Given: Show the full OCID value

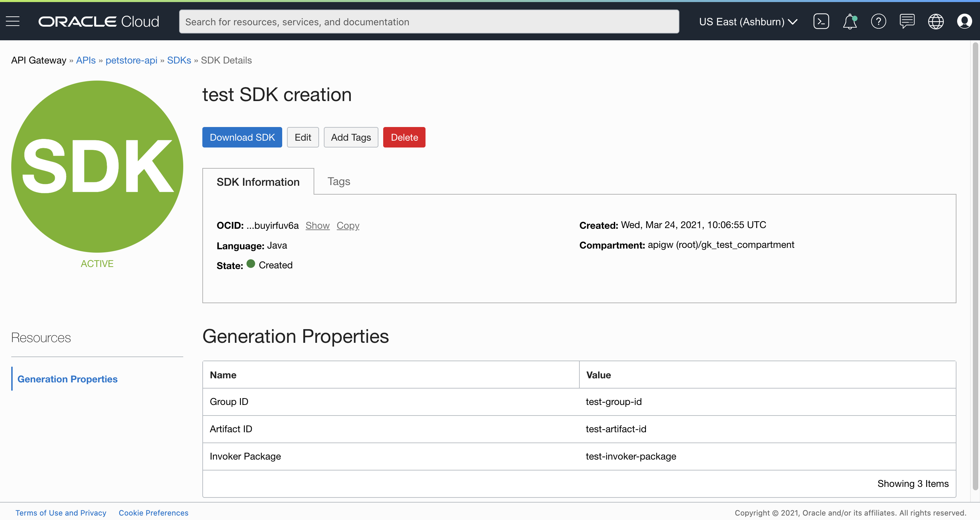Looking at the screenshot, I should click(317, 225).
